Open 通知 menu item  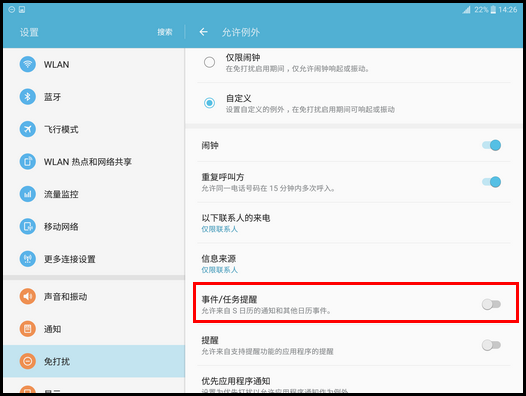(x=94, y=329)
